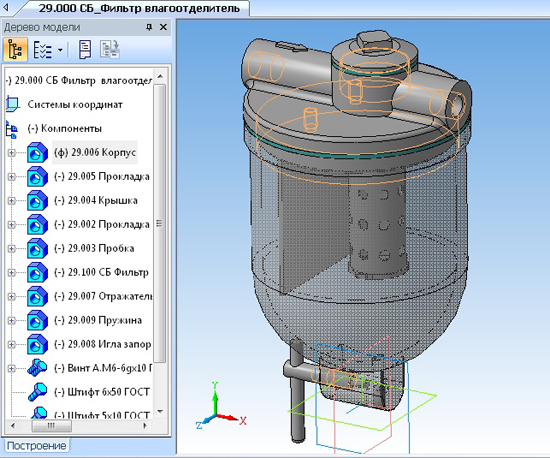The height and width of the screenshot is (458, 550).
Task: Click the tree scrollbar down arrow
Action: point(160,411)
